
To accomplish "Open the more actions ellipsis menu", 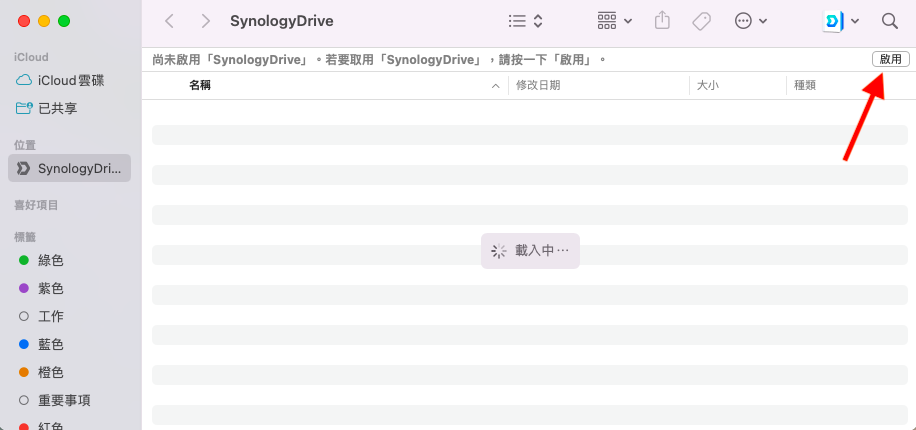I will tap(751, 21).
